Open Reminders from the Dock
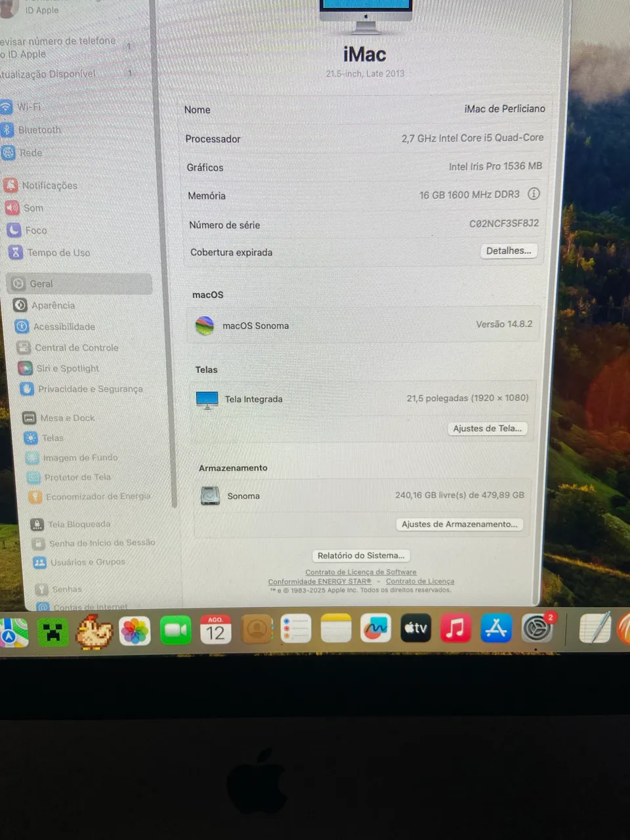Image resolution: width=630 pixels, height=840 pixels. click(296, 629)
